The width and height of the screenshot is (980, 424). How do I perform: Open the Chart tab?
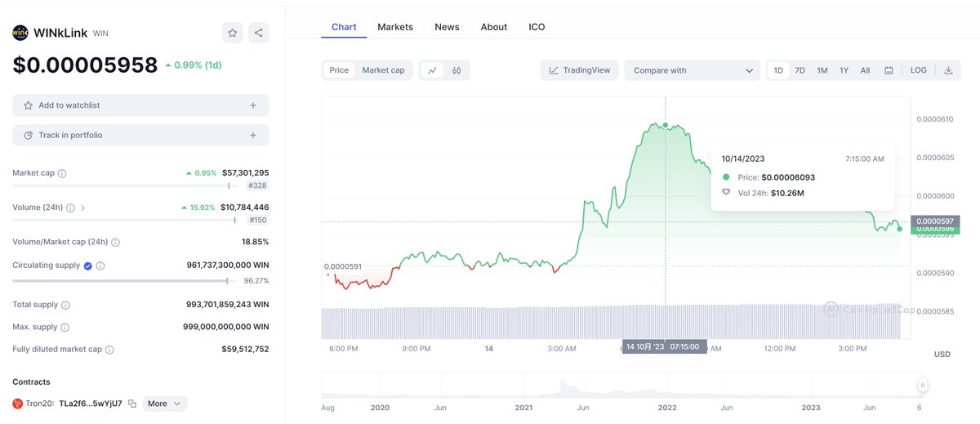click(344, 27)
